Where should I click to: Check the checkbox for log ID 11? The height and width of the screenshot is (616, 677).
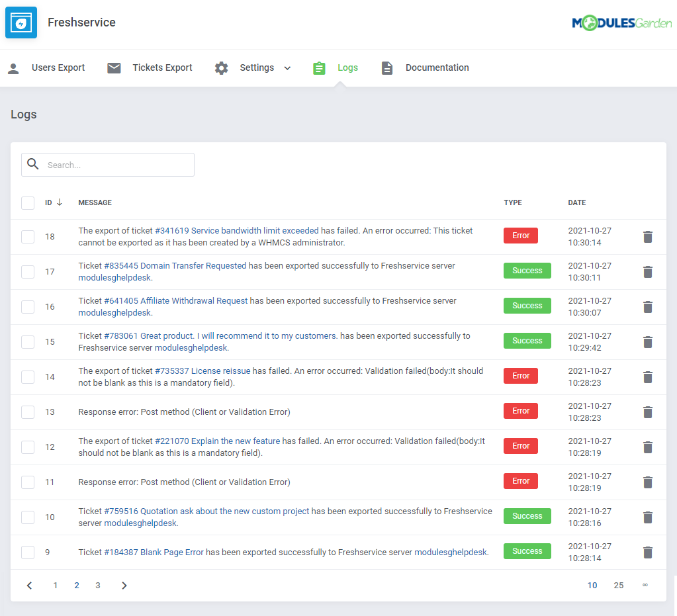(28, 482)
